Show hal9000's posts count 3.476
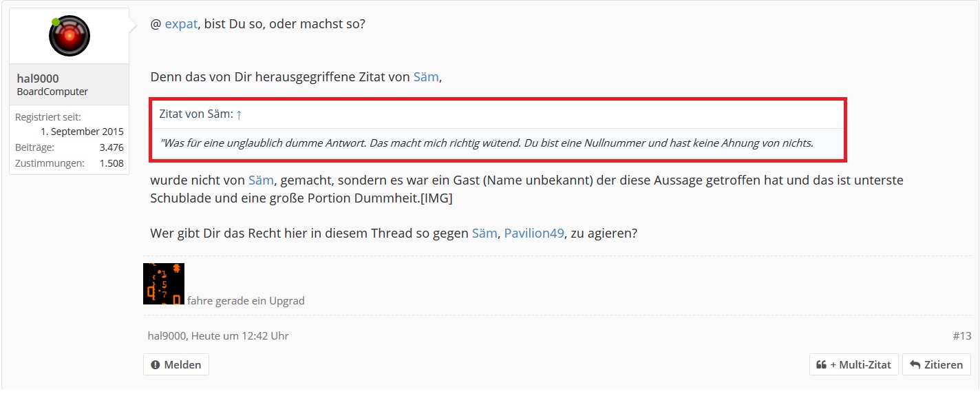 [111, 147]
